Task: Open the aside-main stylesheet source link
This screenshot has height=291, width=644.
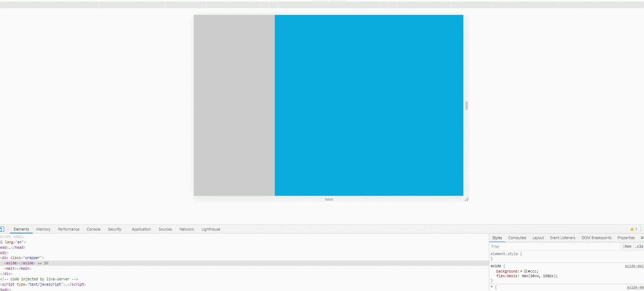Action: [634, 266]
